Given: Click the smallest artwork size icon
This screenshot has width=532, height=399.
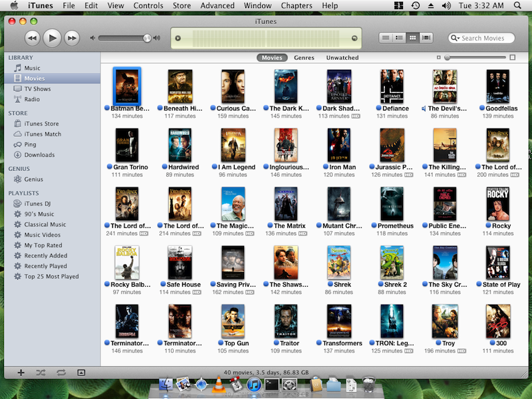Looking at the screenshot, I should click(x=438, y=58).
